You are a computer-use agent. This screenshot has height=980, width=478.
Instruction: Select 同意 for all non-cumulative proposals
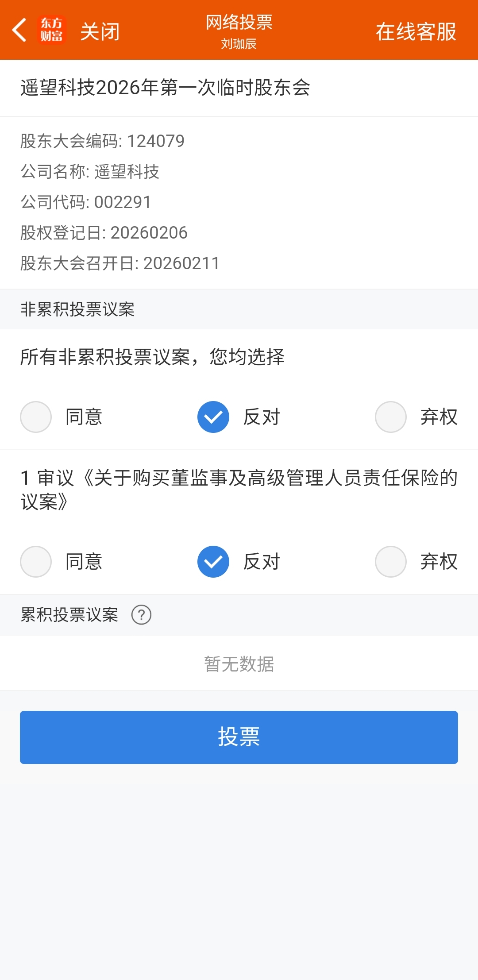36,417
